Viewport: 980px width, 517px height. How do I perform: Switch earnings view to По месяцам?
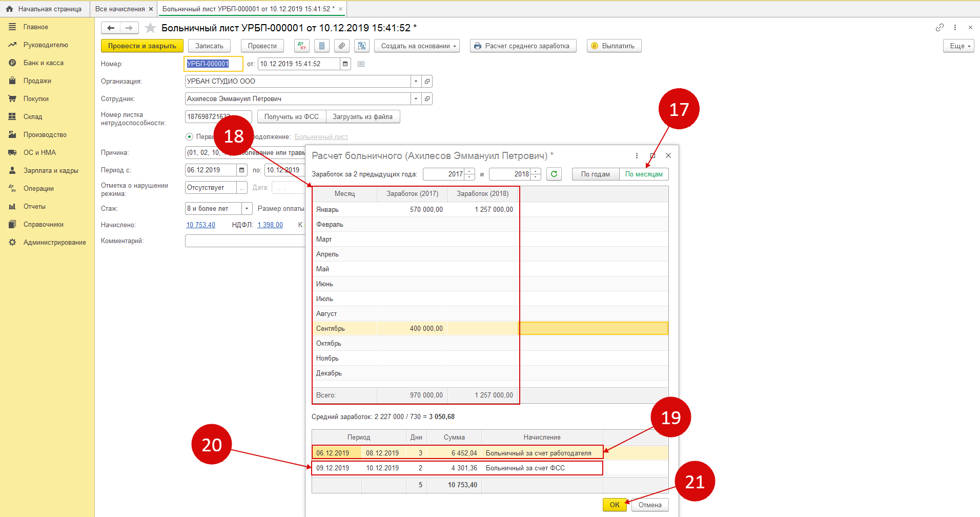(643, 174)
